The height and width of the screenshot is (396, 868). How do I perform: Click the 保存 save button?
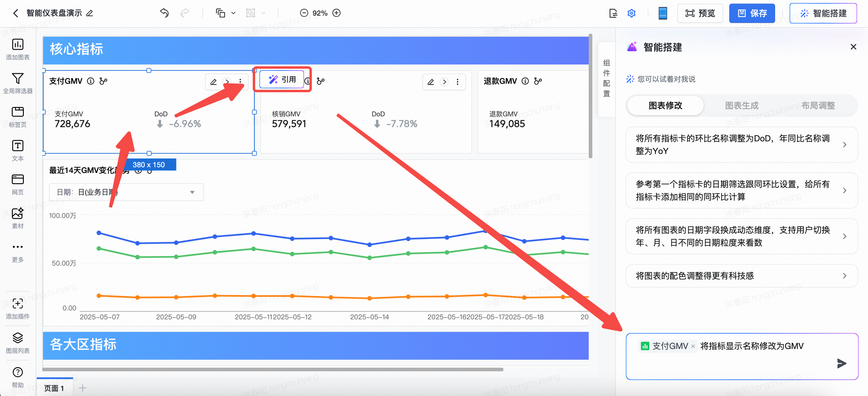[x=752, y=13]
